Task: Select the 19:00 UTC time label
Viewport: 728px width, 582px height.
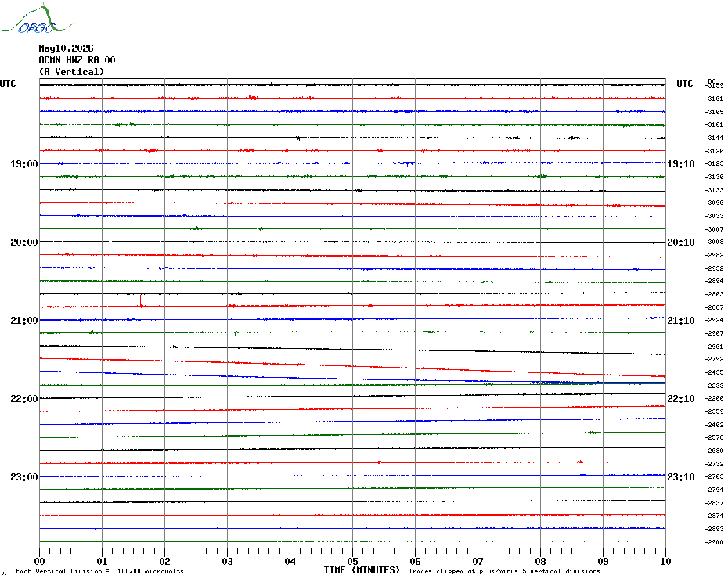Action: 24,163
